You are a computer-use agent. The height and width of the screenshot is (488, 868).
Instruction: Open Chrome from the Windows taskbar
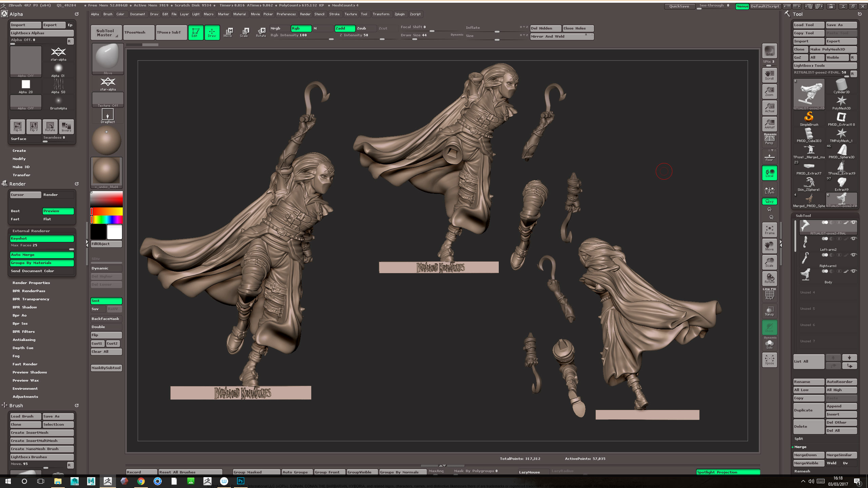pyautogui.click(x=141, y=481)
